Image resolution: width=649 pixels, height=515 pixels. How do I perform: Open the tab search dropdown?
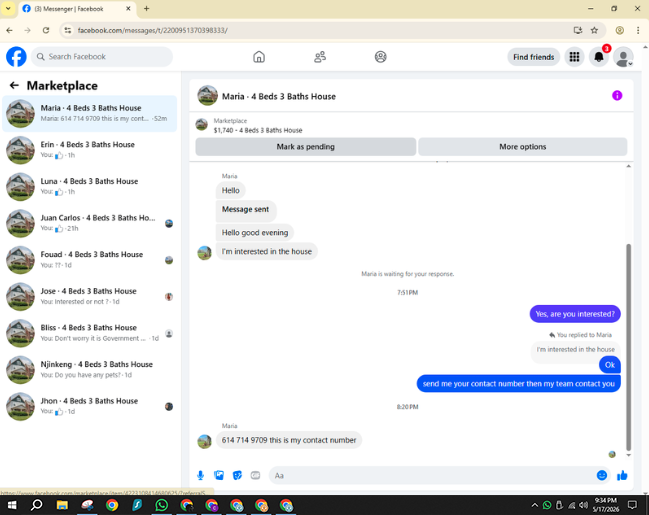click(x=8, y=9)
